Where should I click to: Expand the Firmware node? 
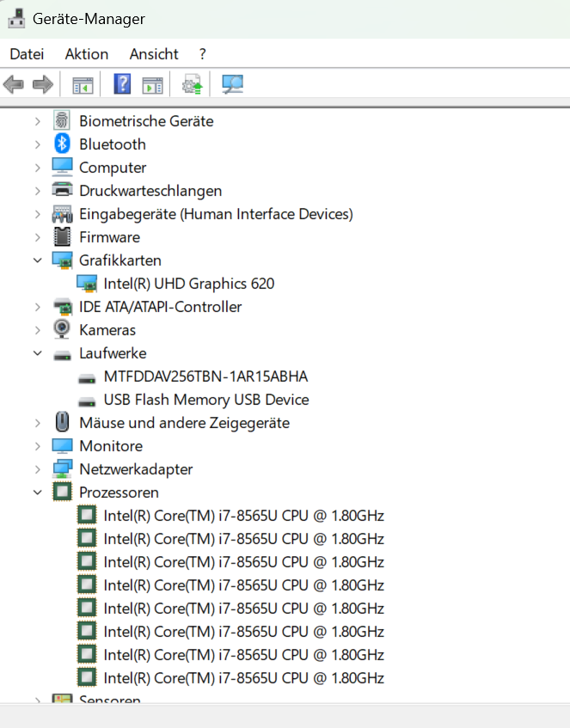(38, 237)
